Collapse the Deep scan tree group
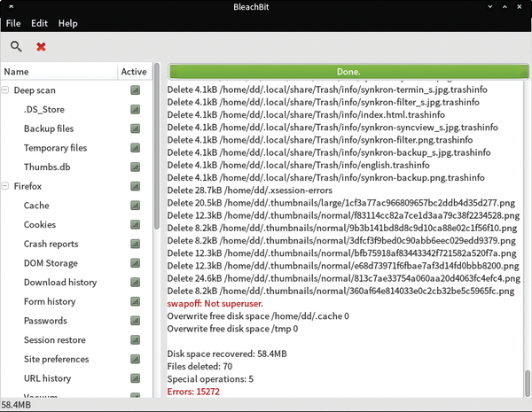Screen dimensions: 532x412 tap(5, 90)
